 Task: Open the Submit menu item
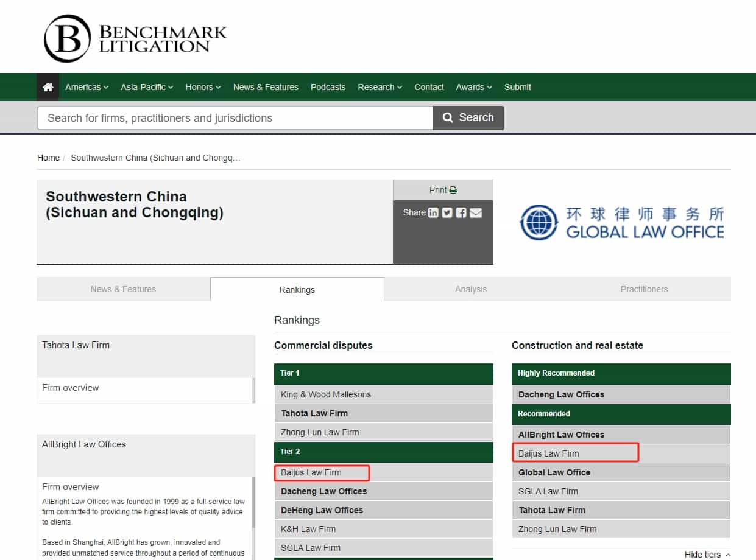pyautogui.click(x=518, y=87)
